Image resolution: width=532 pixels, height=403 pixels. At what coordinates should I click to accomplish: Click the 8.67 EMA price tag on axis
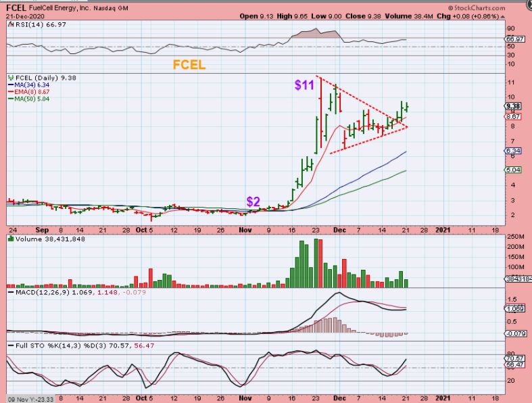pos(513,116)
